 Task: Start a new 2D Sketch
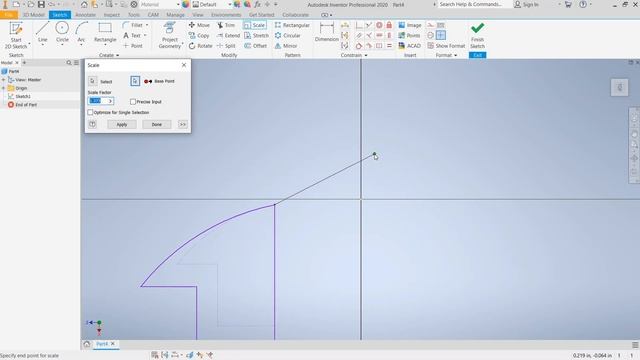(x=16, y=36)
